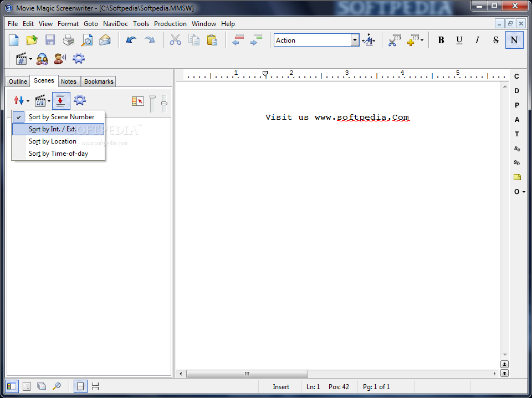Paste from clipboard icon
The image size is (532, 398).
[212, 40]
